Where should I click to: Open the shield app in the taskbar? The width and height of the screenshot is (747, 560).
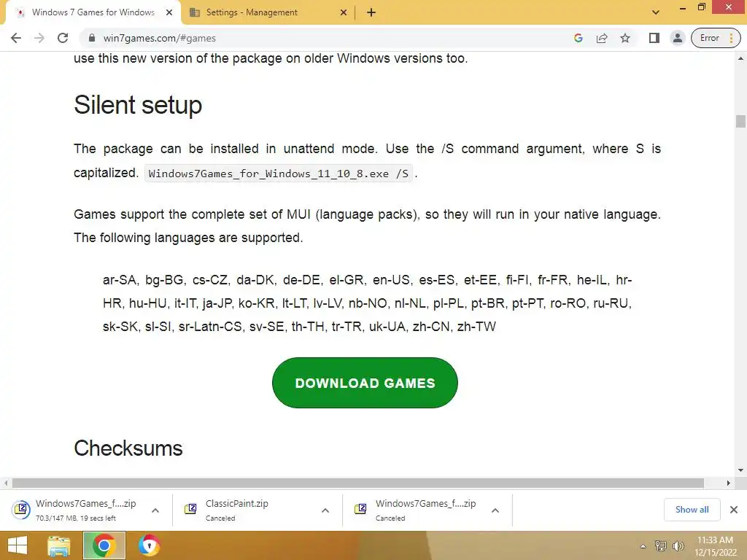tap(149, 545)
